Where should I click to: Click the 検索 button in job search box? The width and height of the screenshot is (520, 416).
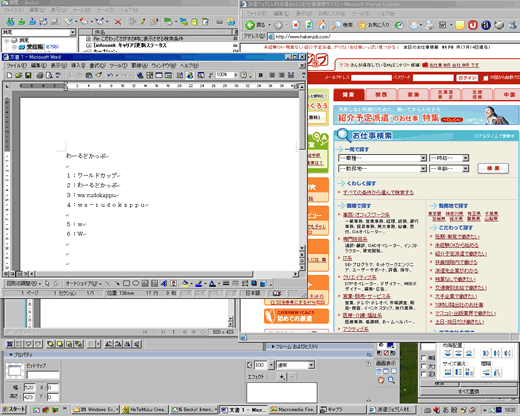click(x=493, y=169)
